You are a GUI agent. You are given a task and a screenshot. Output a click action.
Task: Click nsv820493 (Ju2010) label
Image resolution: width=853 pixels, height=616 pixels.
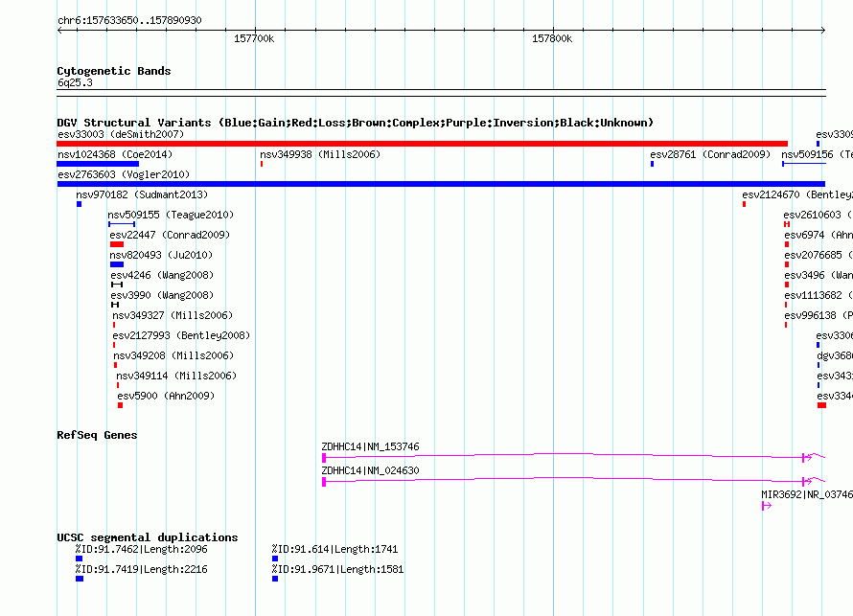[161, 255]
